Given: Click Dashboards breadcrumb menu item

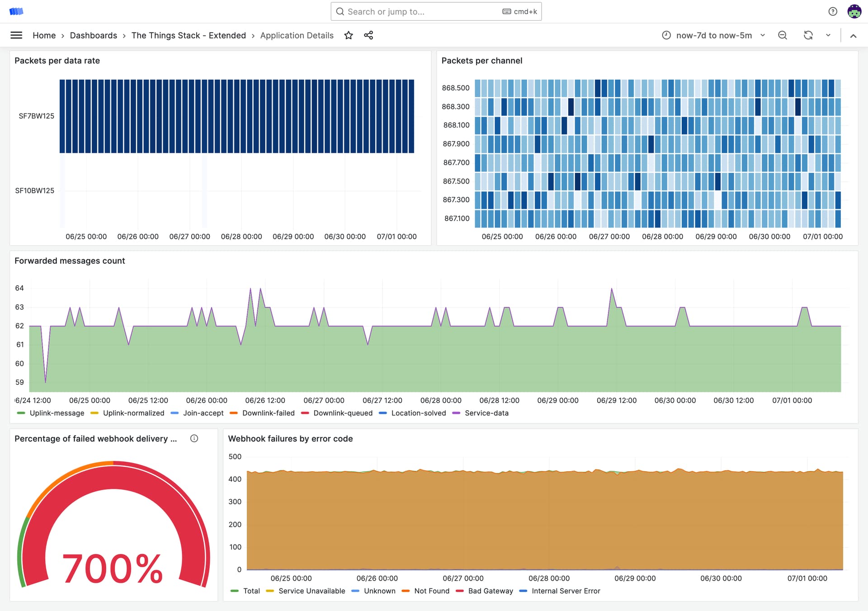Looking at the screenshot, I should coord(93,35).
